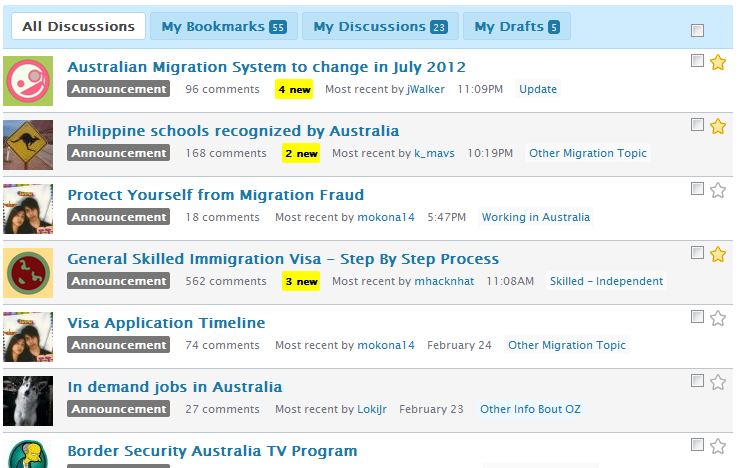This screenshot has height=468, width=740.
Task: Click '74 comments' count
Action: 222,345
